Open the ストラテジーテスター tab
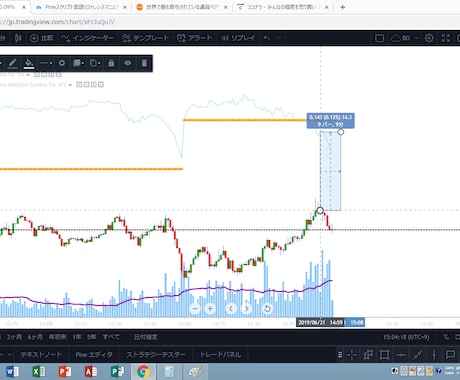 click(155, 355)
